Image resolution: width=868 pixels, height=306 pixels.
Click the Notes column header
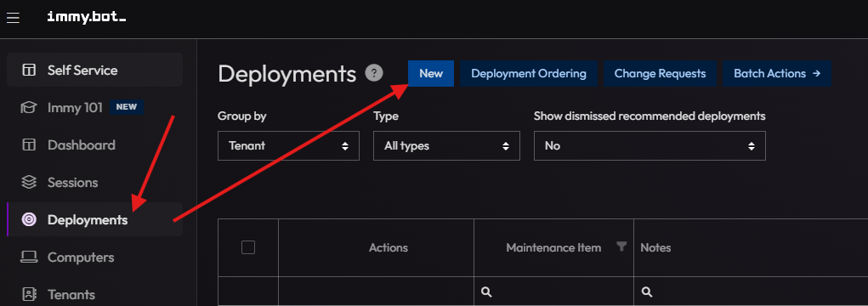751,248
